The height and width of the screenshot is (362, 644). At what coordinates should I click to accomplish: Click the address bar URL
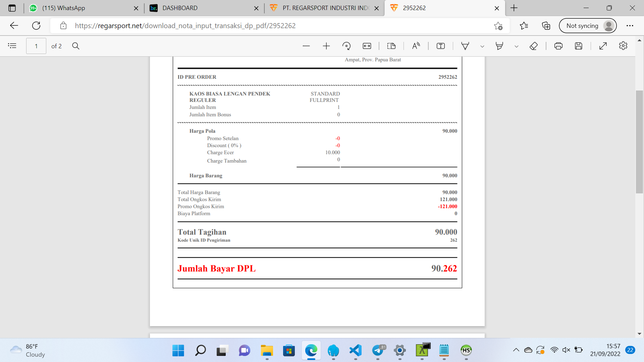185,26
